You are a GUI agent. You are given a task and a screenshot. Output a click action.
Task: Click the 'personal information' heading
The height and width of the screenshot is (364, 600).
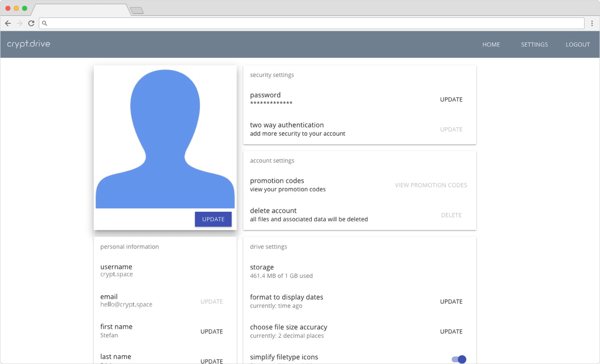(129, 247)
